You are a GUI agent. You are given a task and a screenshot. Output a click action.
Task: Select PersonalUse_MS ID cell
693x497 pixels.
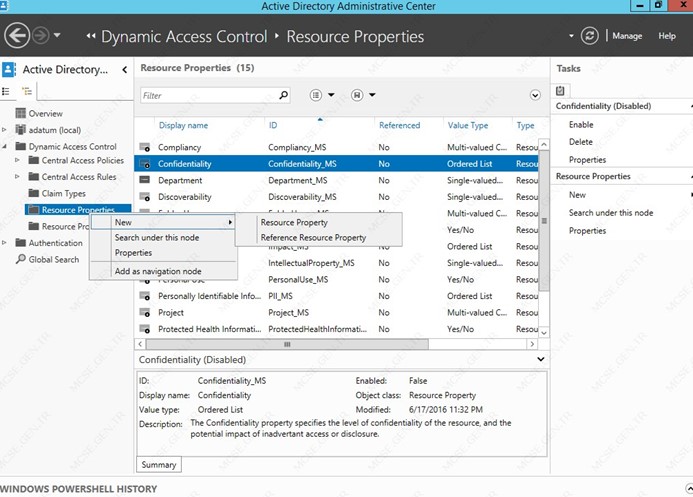tap(298, 279)
